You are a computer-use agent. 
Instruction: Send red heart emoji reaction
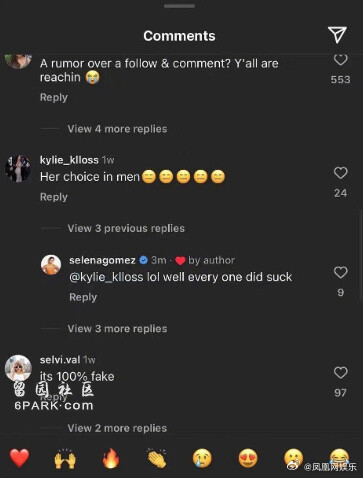(x=19, y=458)
